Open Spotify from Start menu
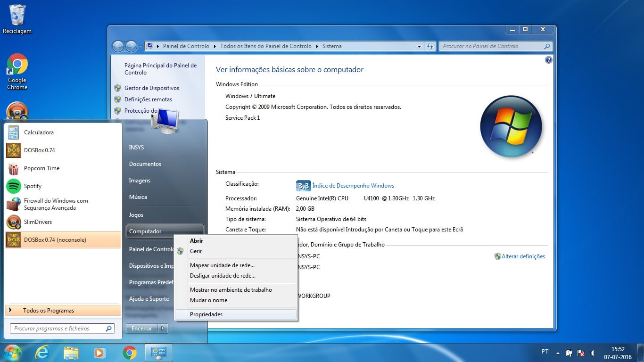644x362 pixels. pyautogui.click(x=63, y=186)
